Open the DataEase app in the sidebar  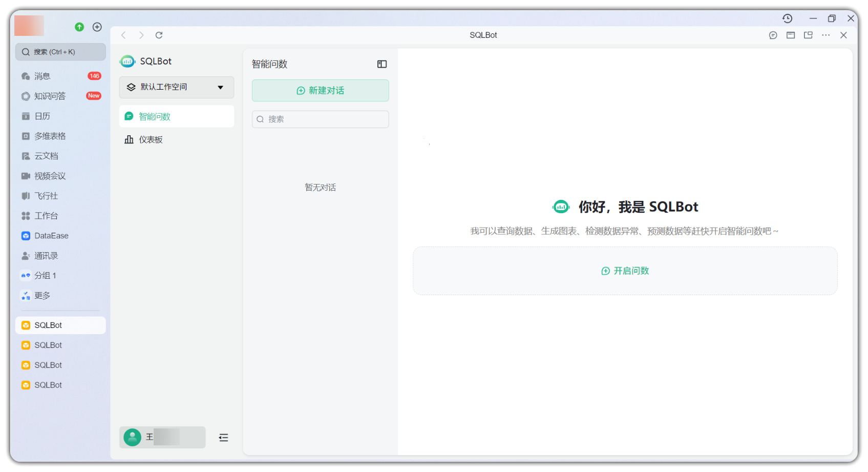[51, 235]
